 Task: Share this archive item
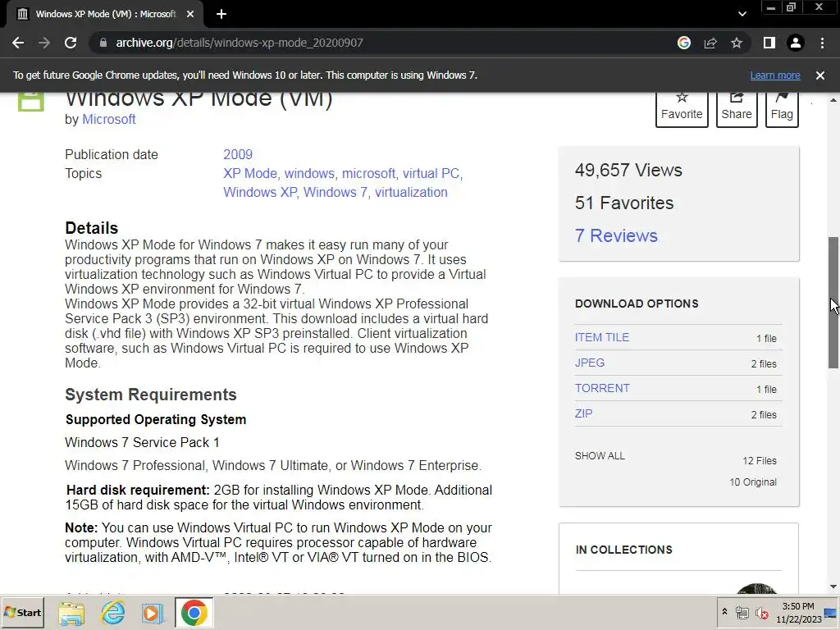pyautogui.click(x=737, y=109)
